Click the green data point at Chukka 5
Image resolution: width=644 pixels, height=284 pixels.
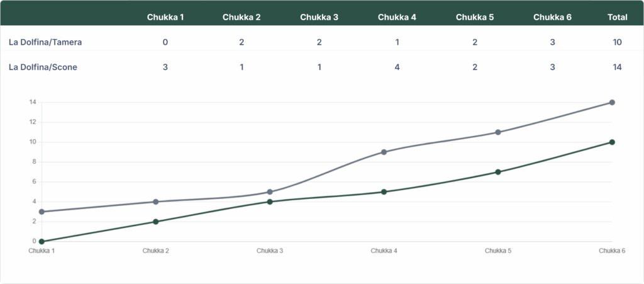tap(498, 172)
